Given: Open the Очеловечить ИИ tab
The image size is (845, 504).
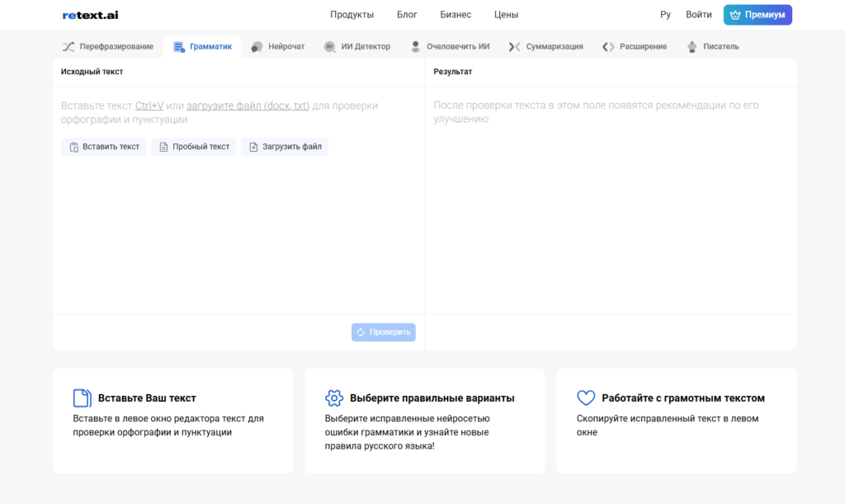Looking at the screenshot, I should click(x=450, y=47).
